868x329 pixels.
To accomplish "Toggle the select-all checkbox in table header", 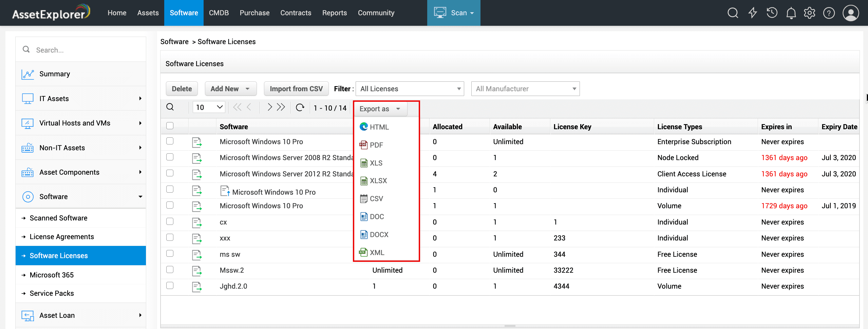I will pyautogui.click(x=170, y=126).
